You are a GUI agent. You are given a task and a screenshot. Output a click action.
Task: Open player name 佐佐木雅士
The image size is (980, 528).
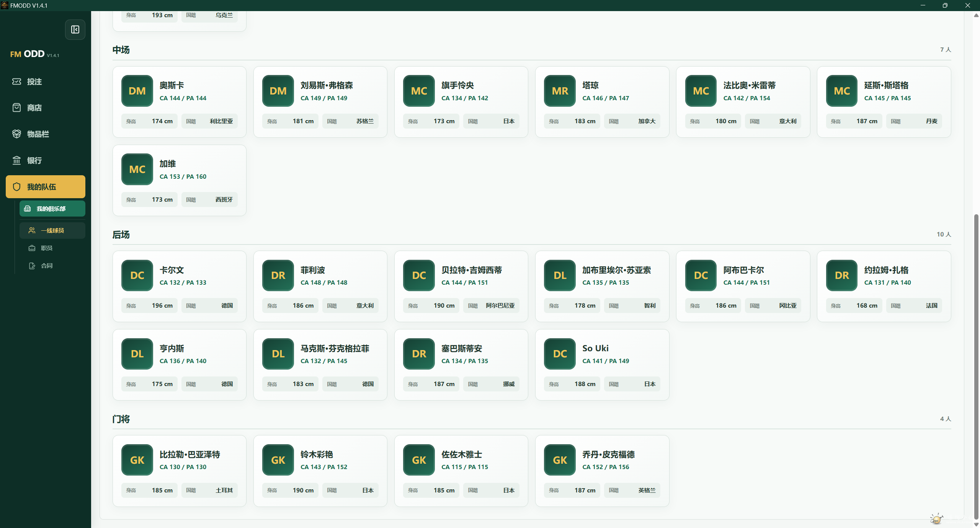462,455
